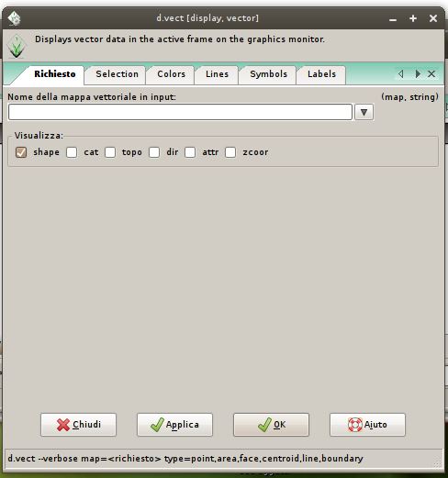Click the window menu icon in title bar

[x=14, y=18]
